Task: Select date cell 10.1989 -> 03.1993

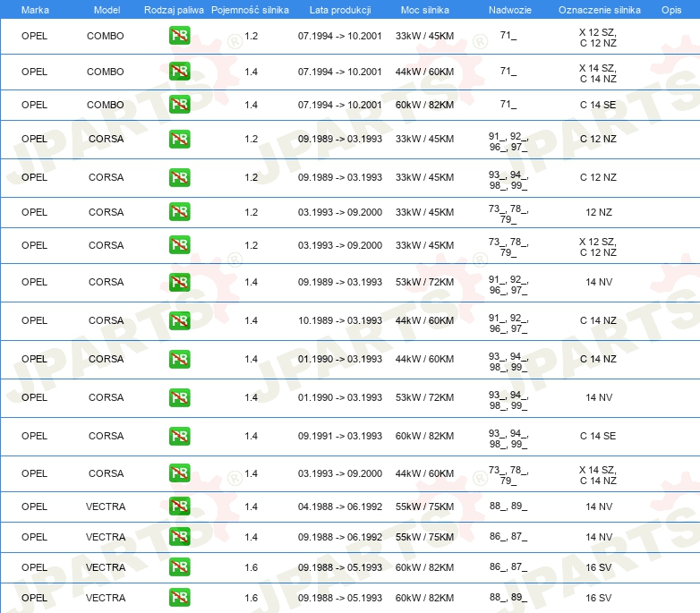Action: pos(340,320)
